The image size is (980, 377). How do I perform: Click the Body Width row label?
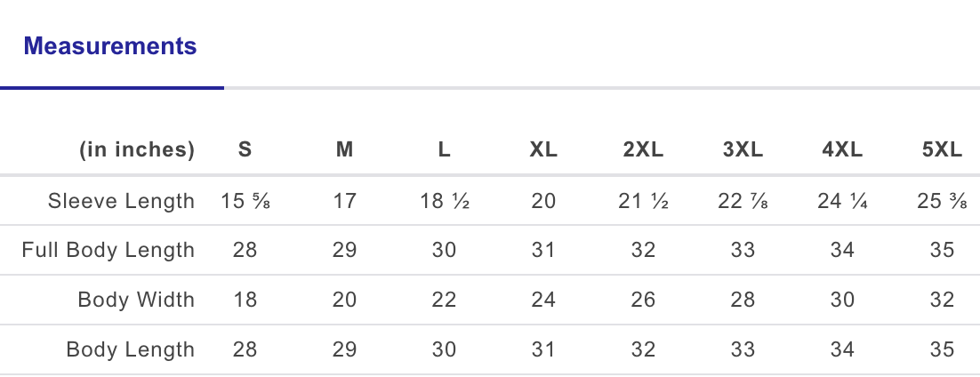(x=136, y=300)
